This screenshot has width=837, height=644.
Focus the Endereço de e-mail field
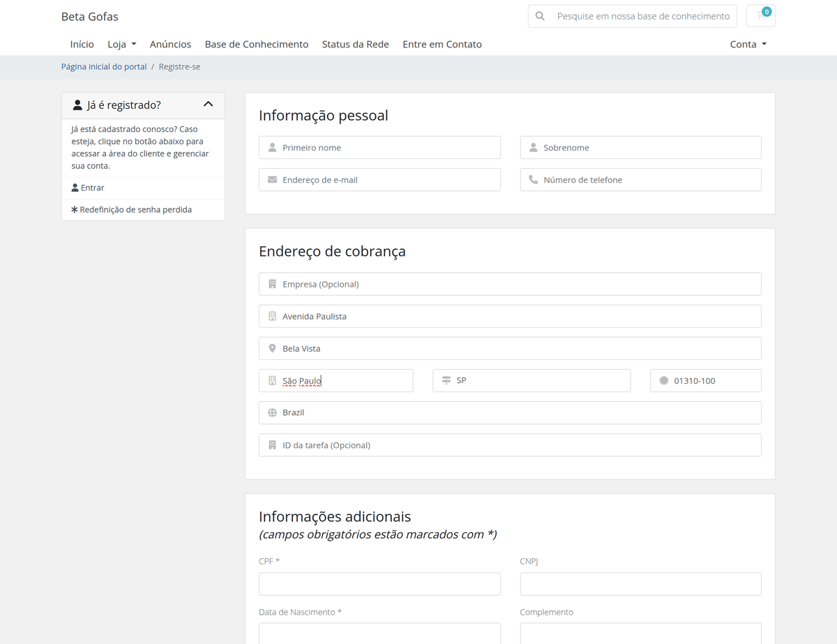point(379,180)
